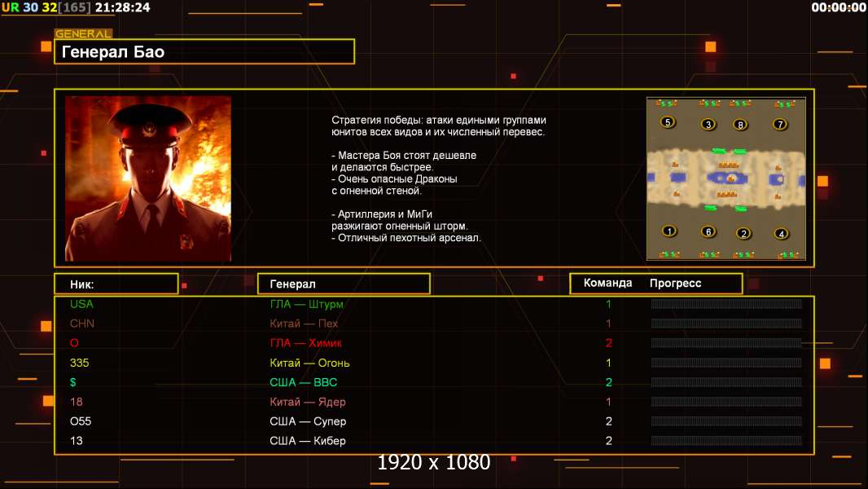Click start position 4 on the minimap
The height and width of the screenshot is (489, 868).
[x=781, y=234]
